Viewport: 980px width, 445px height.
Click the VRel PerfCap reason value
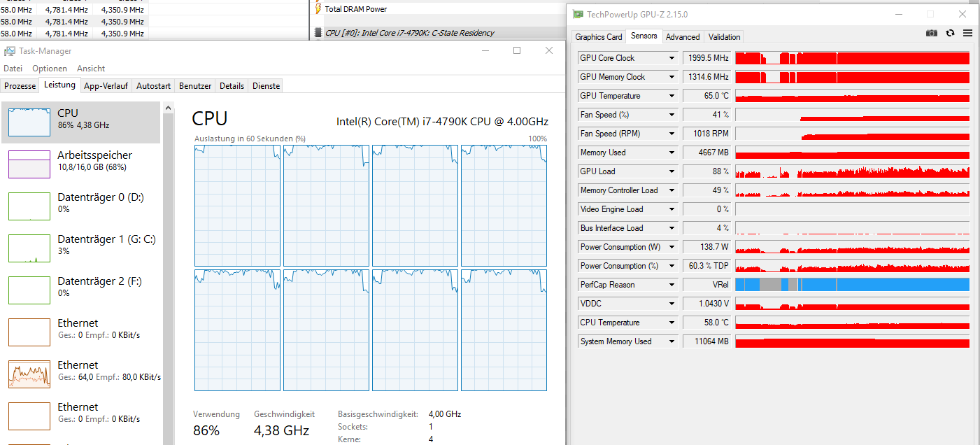(x=706, y=285)
